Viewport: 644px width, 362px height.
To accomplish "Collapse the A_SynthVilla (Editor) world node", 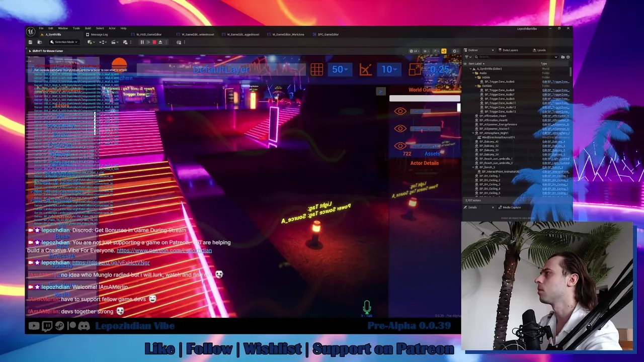I will point(470,69).
